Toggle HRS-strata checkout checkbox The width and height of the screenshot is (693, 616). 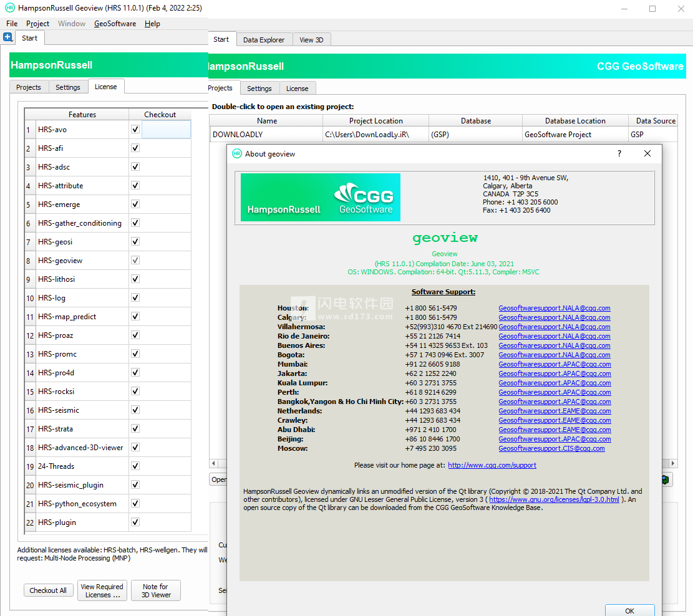tap(135, 428)
